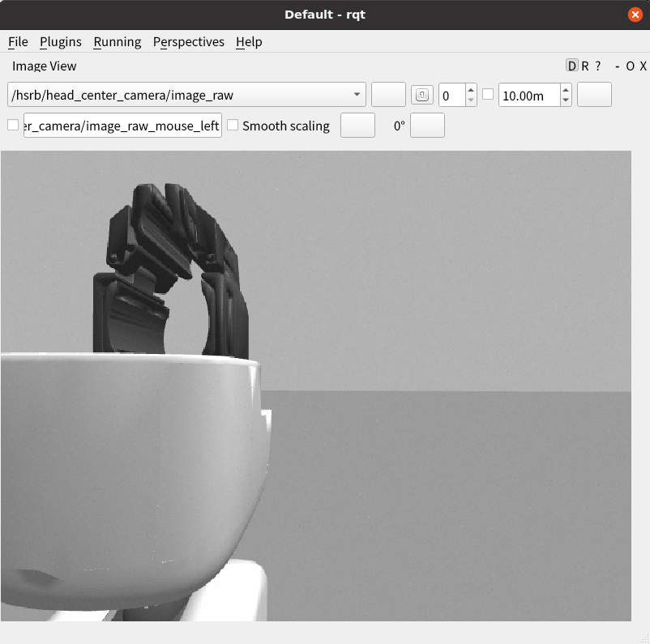Screen dimensions: 650x644
Task: Enable the Smooth scaling checkbox
Action: point(233,126)
